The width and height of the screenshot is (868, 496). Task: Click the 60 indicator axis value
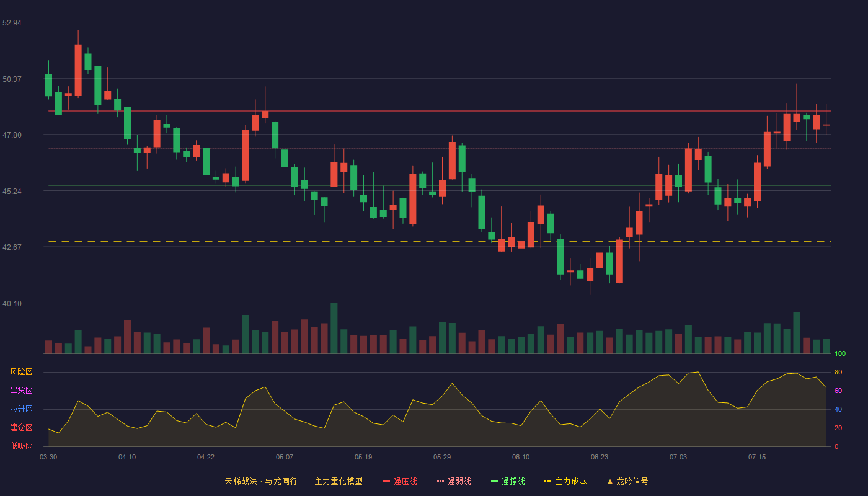(x=838, y=391)
